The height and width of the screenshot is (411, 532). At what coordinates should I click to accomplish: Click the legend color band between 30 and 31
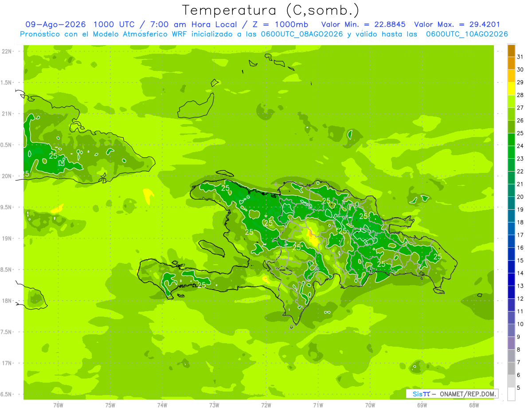(511, 63)
